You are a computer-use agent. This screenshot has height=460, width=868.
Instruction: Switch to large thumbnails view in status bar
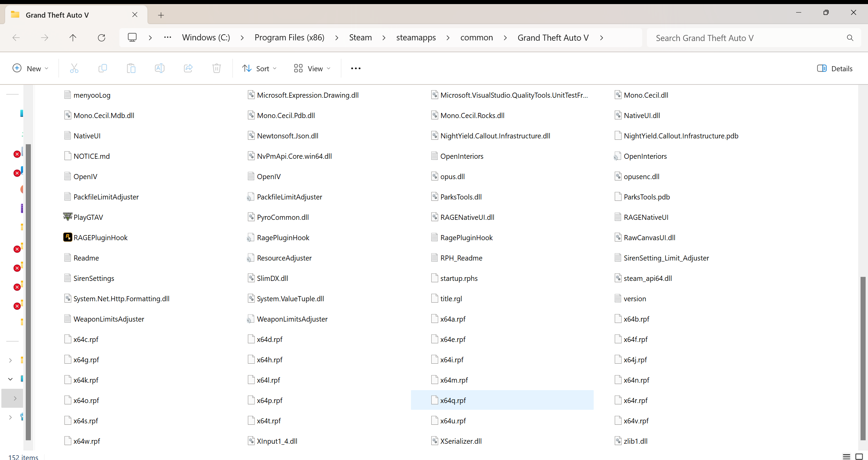point(859,457)
